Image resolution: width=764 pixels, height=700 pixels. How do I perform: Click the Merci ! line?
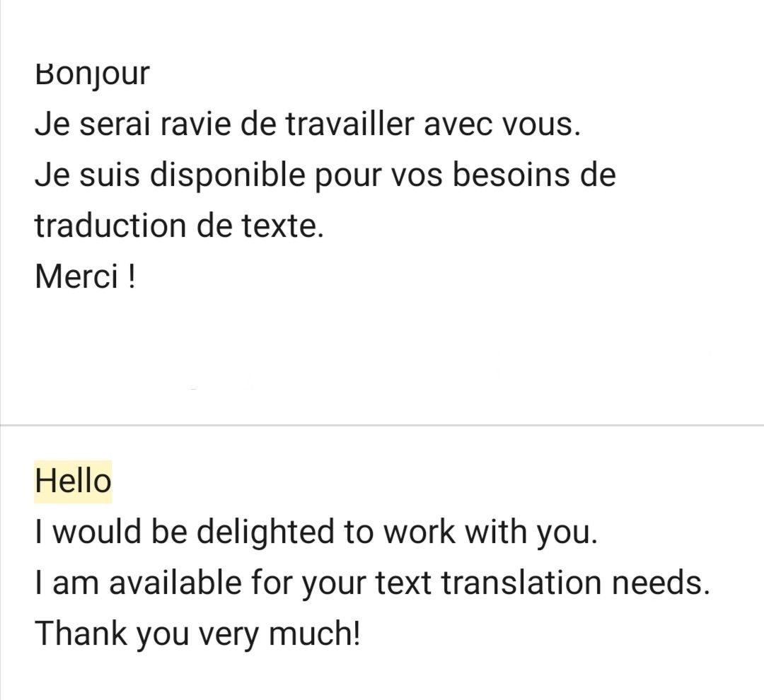pyautogui.click(x=86, y=276)
